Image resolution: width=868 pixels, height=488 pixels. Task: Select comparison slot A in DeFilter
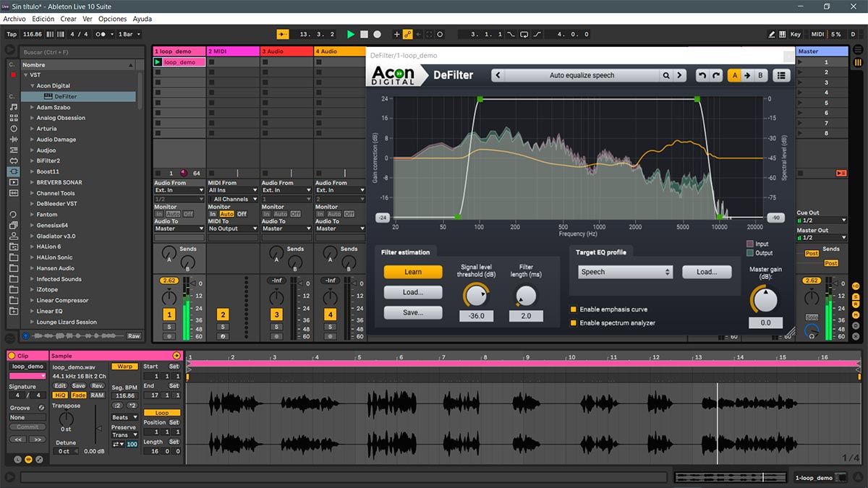click(734, 75)
